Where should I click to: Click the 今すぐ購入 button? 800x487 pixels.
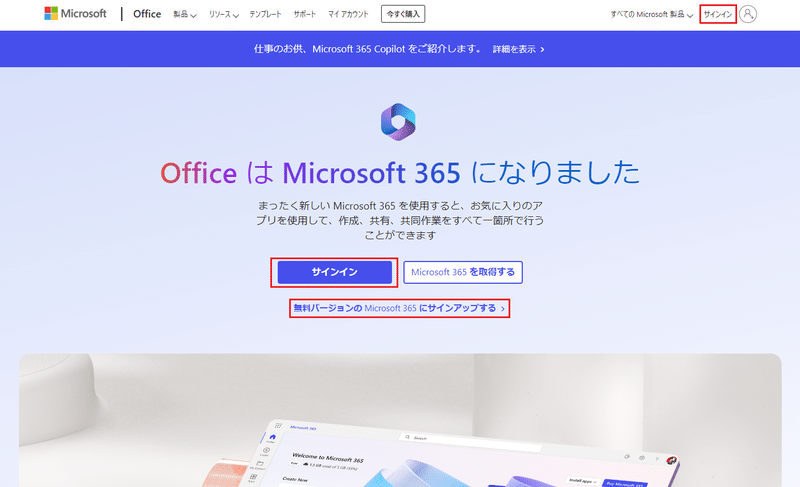[x=403, y=14]
